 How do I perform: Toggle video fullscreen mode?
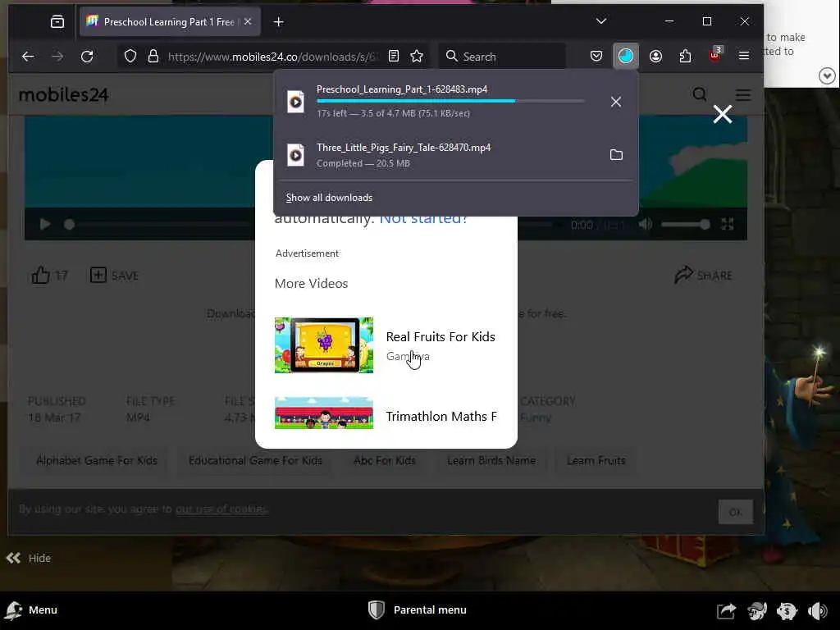(x=727, y=224)
